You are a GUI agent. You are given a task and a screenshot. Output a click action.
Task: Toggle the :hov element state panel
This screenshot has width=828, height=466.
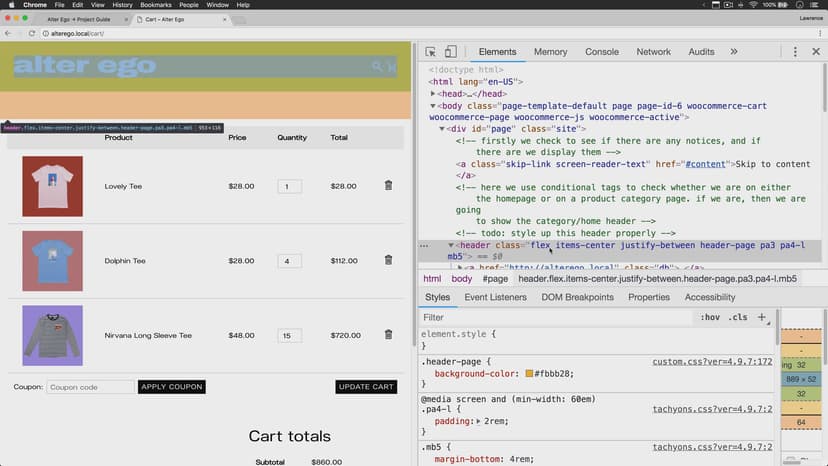(710, 318)
